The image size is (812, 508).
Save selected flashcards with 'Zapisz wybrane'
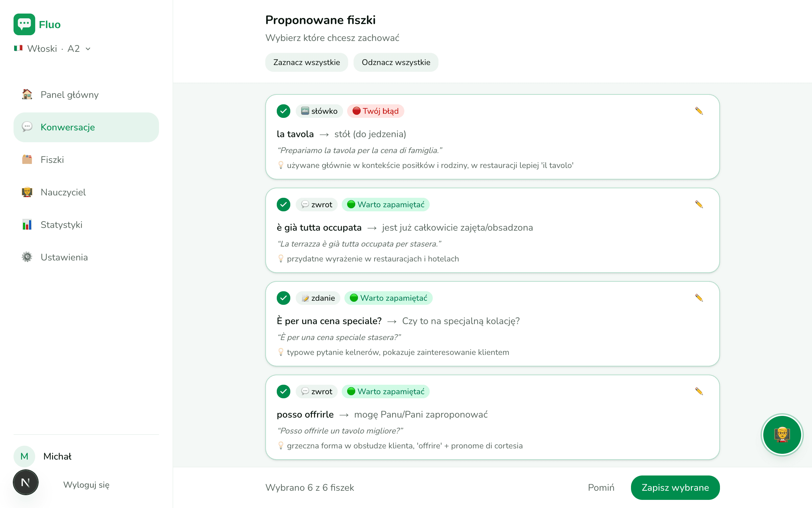(x=675, y=487)
